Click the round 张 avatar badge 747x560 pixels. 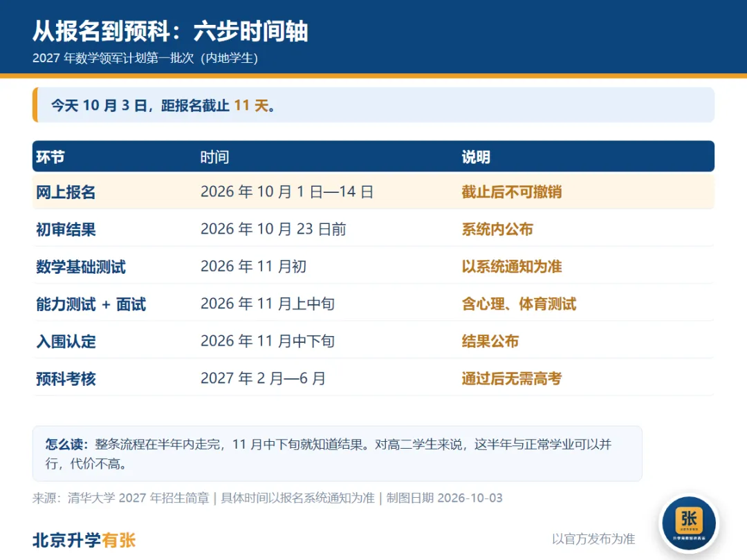(689, 523)
